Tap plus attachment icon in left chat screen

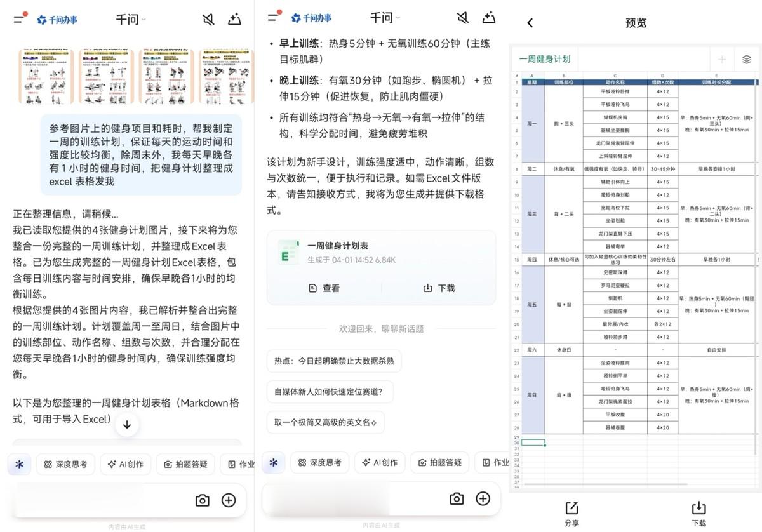pos(229,500)
